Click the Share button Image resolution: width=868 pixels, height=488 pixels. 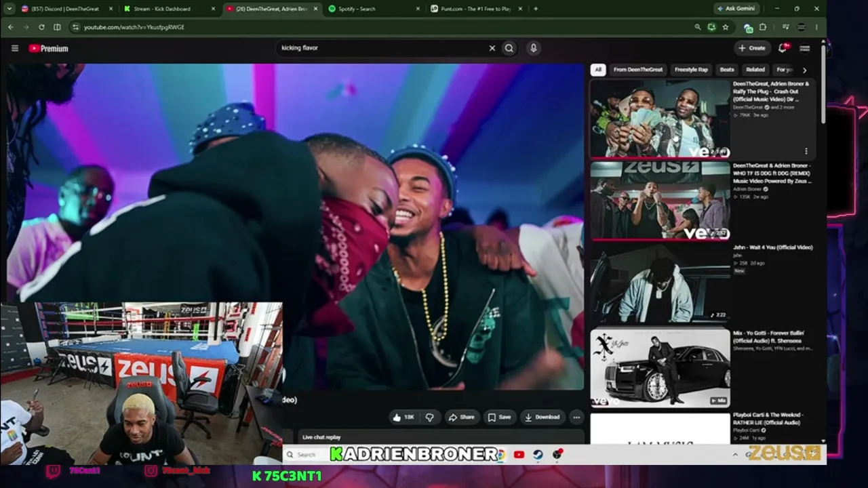(461, 417)
